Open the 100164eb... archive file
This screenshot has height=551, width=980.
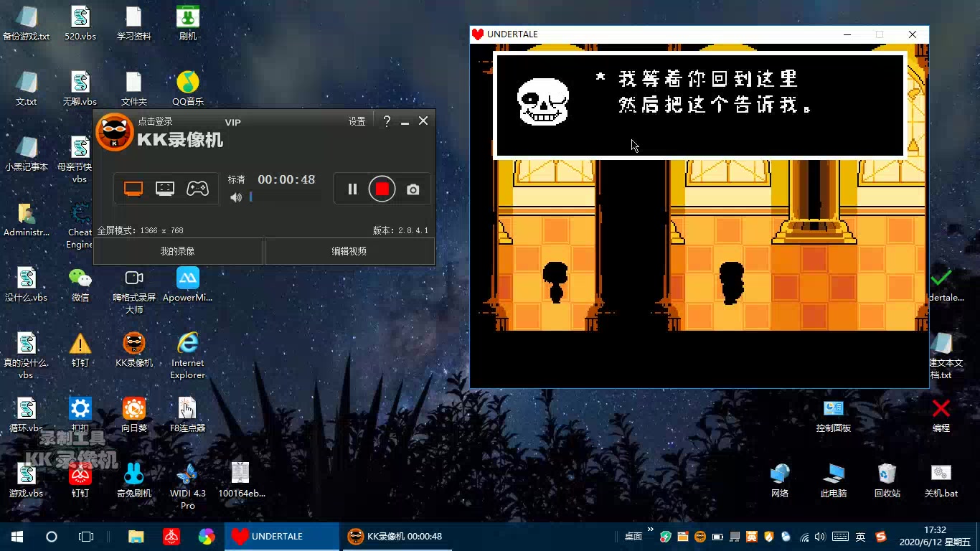coord(242,481)
